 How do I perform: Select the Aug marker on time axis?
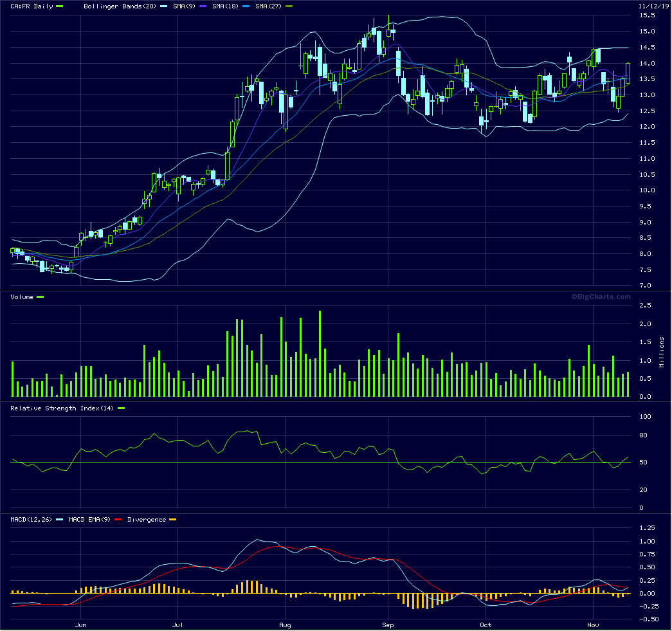click(x=284, y=625)
